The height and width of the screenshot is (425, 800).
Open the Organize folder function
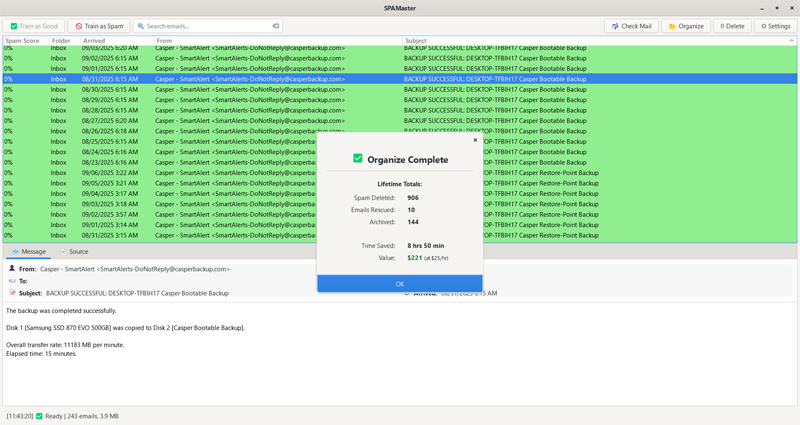(x=686, y=26)
